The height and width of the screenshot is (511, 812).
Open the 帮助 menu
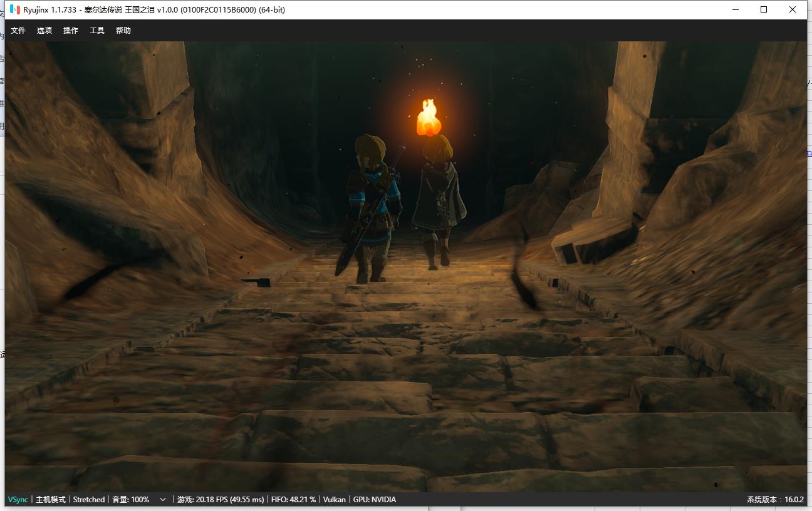click(123, 30)
